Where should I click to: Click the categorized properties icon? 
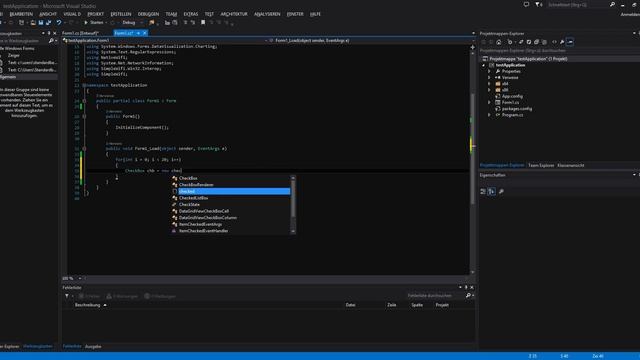483,191
